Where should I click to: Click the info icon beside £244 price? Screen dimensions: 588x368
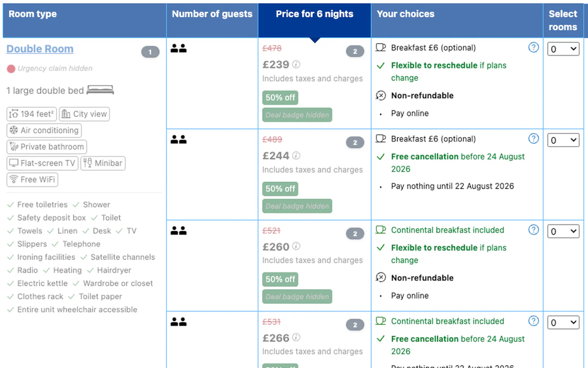click(x=296, y=156)
